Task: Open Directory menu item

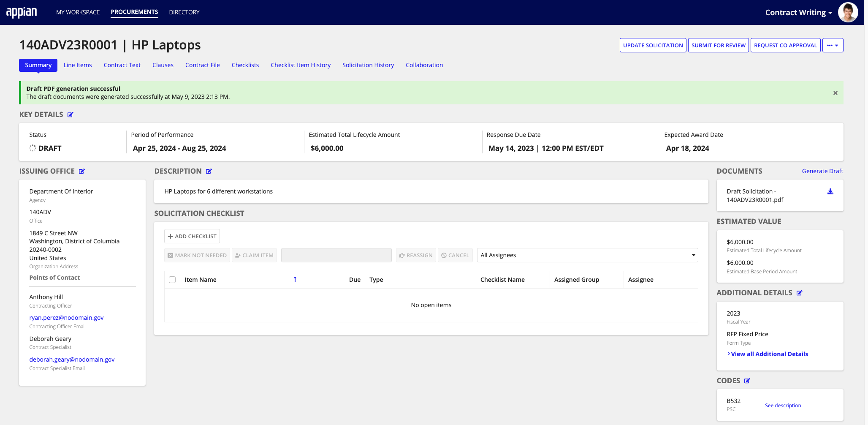Action: coord(184,12)
